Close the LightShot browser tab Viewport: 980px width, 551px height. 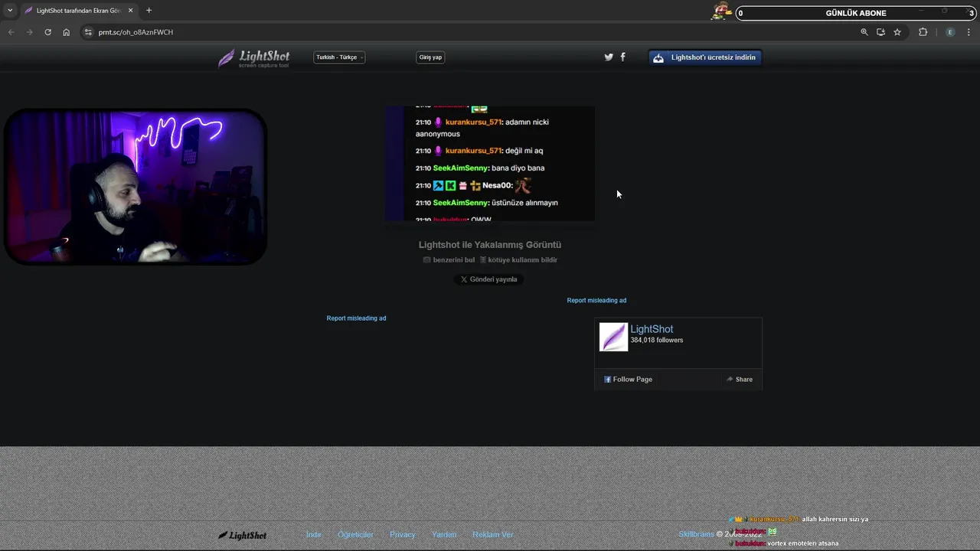click(x=130, y=11)
